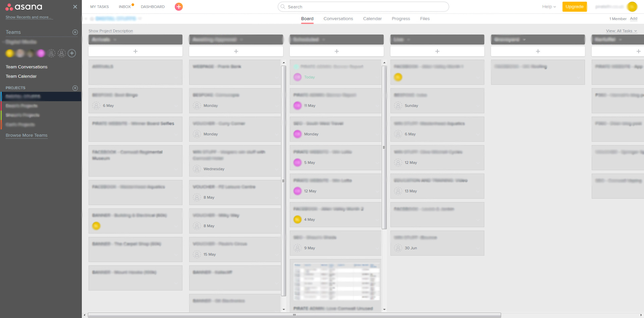Click the pink team member avatar

(x=40, y=53)
